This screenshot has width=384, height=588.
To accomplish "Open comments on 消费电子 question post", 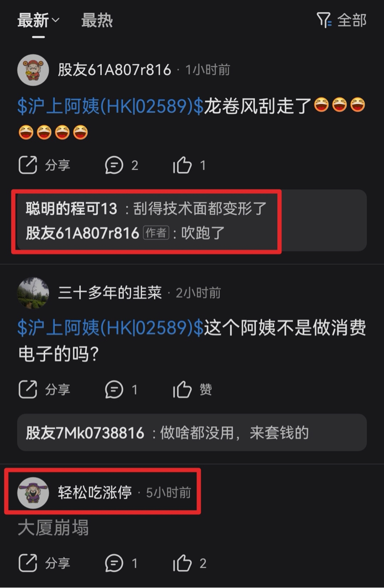I will (121, 389).
